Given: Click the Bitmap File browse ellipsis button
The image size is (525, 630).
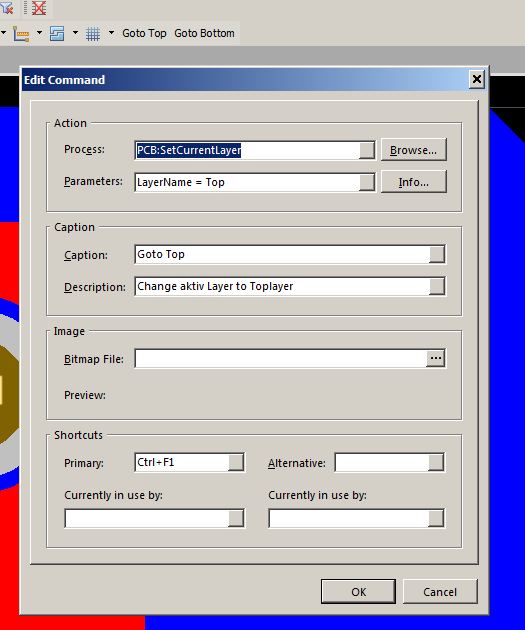Looking at the screenshot, I should pos(436,358).
